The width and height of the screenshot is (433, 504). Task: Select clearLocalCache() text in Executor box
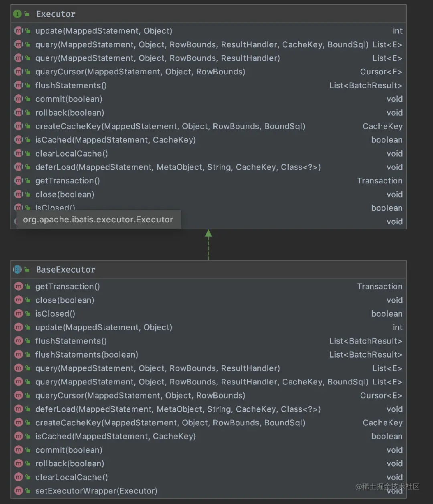coord(72,154)
